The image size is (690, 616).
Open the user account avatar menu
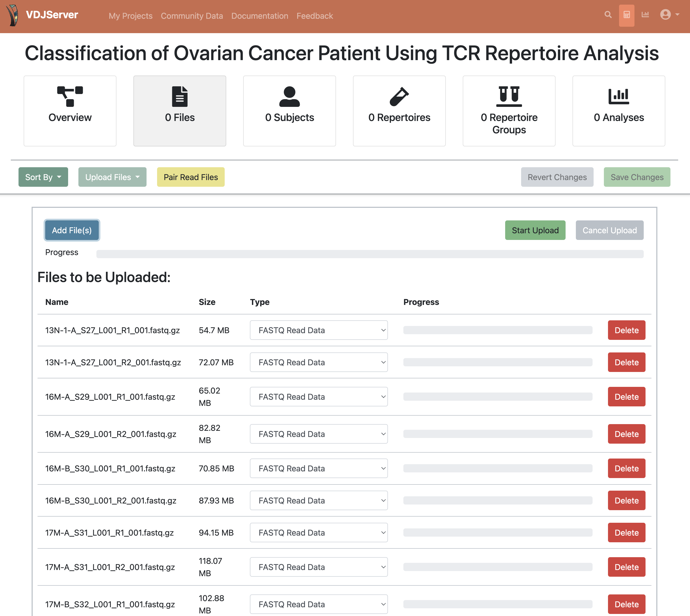[669, 15]
